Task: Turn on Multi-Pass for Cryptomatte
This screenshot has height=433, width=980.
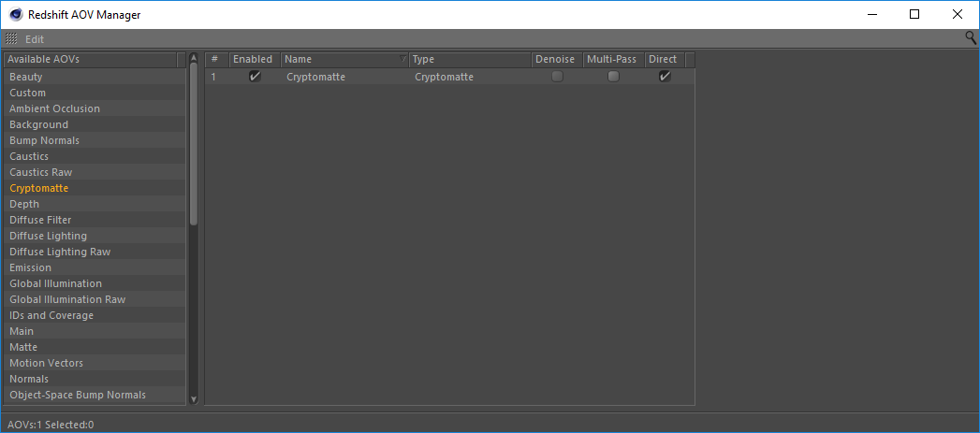Action: (x=613, y=77)
